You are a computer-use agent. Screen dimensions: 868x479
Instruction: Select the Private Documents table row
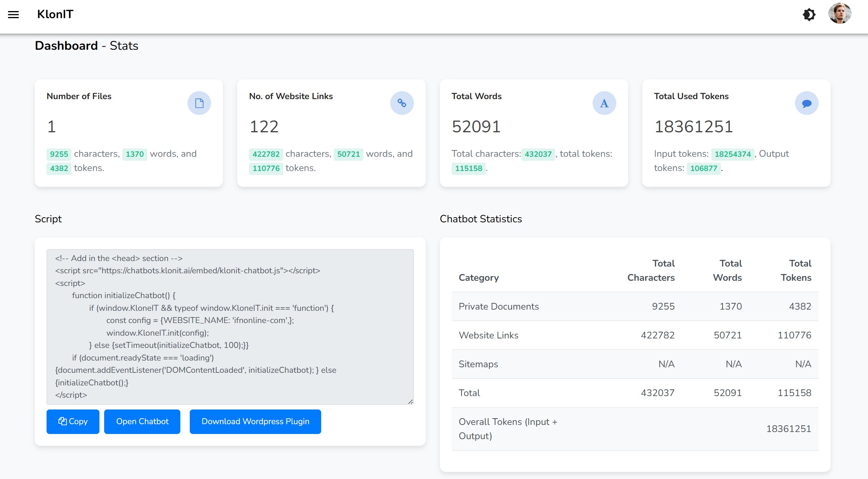click(x=634, y=306)
